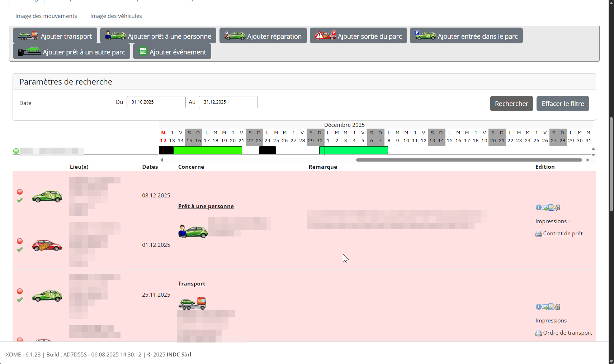This screenshot has height=364, width=614.
Task: Click the pencil edit icon in the loan entry
Action: (x=551, y=207)
